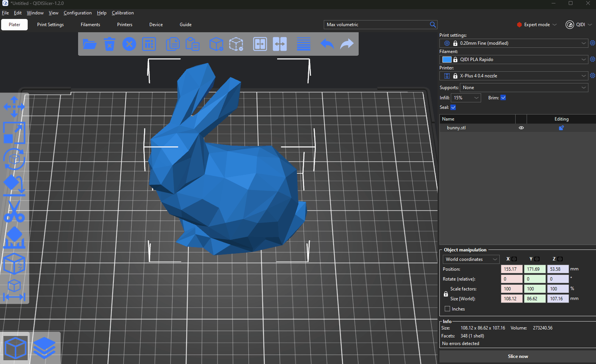Click the search magnifier icon
The width and height of the screenshot is (596, 364).
pyautogui.click(x=433, y=25)
